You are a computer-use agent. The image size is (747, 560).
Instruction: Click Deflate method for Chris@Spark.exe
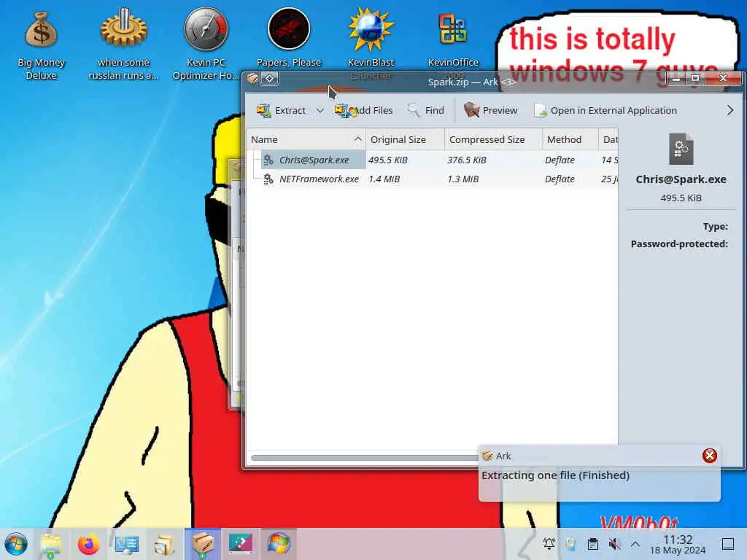pos(560,160)
